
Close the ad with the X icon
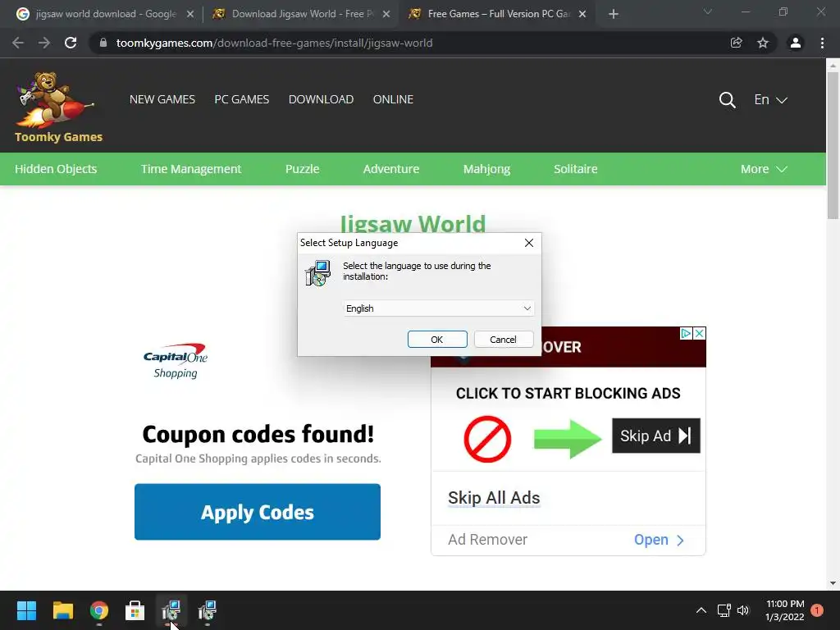click(699, 333)
